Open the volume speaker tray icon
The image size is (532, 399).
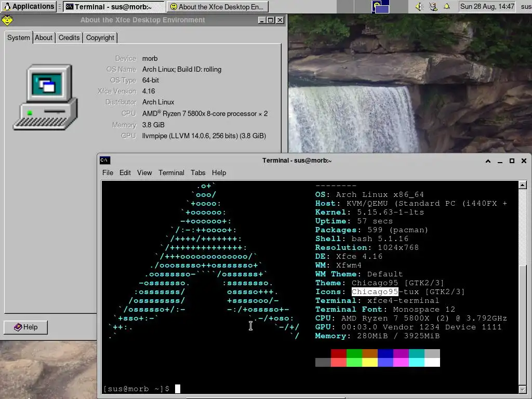(419, 6)
